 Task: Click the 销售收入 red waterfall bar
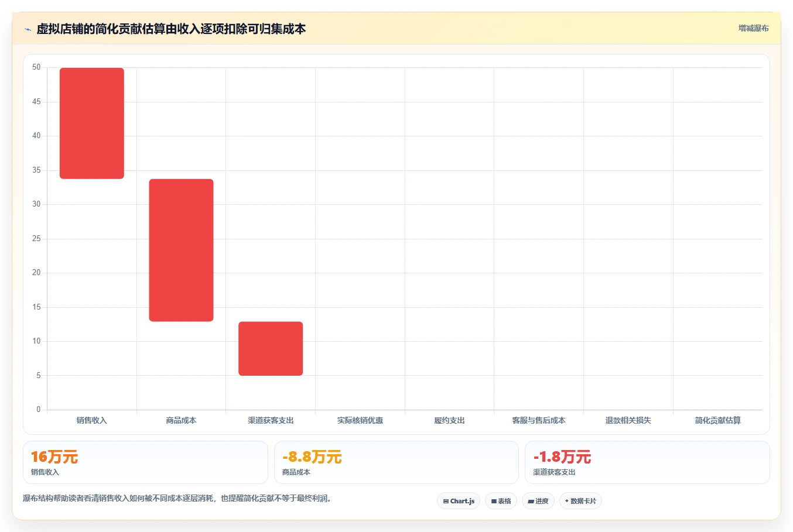pyautogui.click(x=92, y=123)
